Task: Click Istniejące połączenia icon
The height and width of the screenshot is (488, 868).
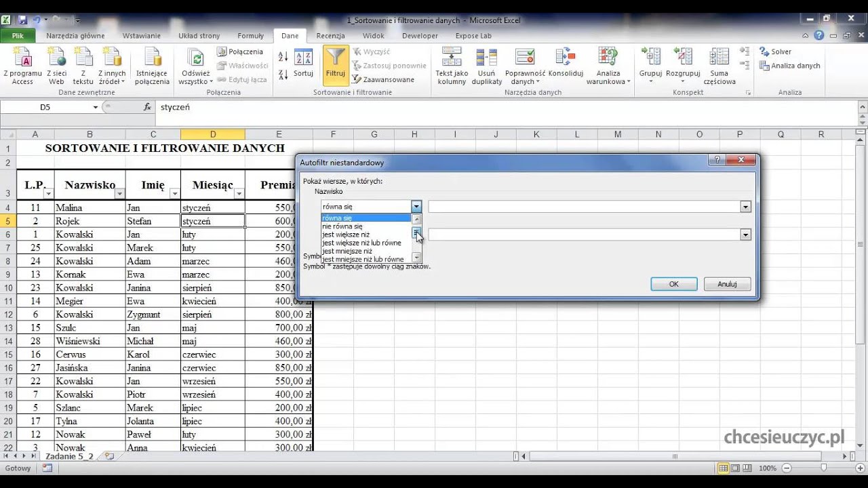Action: (x=152, y=66)
